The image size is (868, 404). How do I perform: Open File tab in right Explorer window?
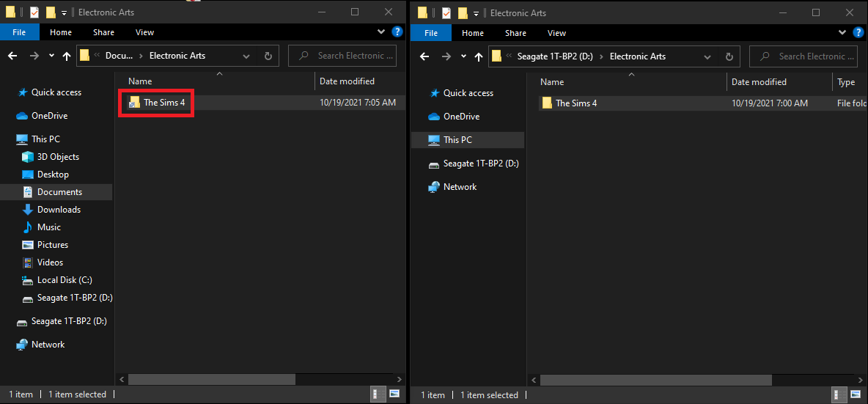(431, 33)
